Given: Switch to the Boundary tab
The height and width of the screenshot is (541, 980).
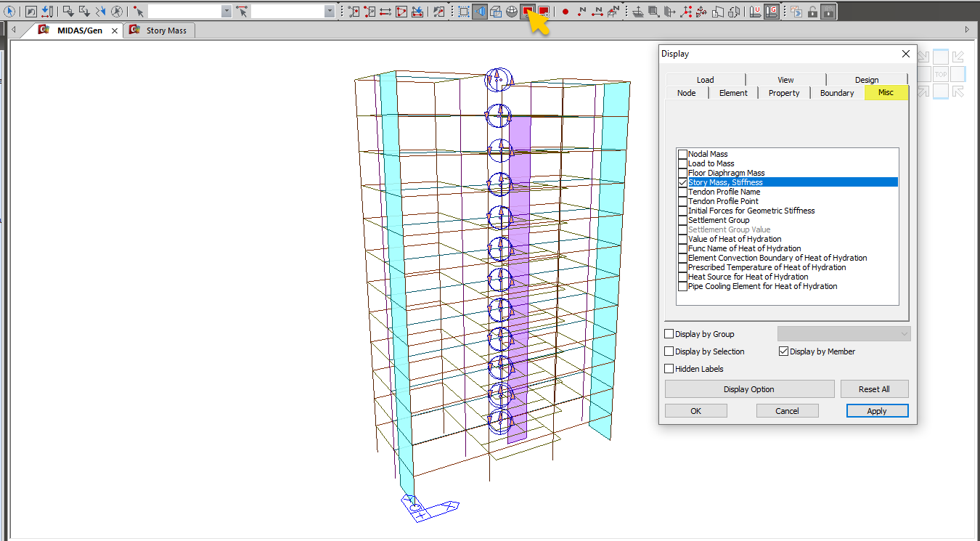Looking at the screenshot, I should click(x=836, y=93).
